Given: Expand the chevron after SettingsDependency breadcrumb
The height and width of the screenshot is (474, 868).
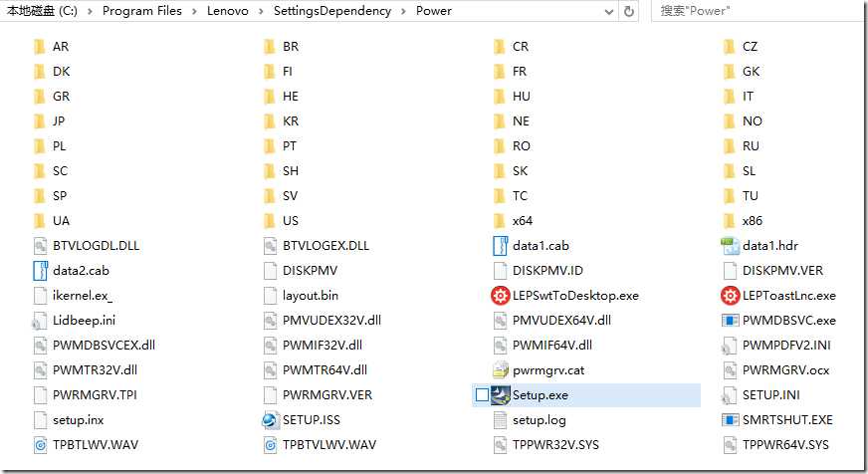Looking at the screenshot, I should [403, 11].
